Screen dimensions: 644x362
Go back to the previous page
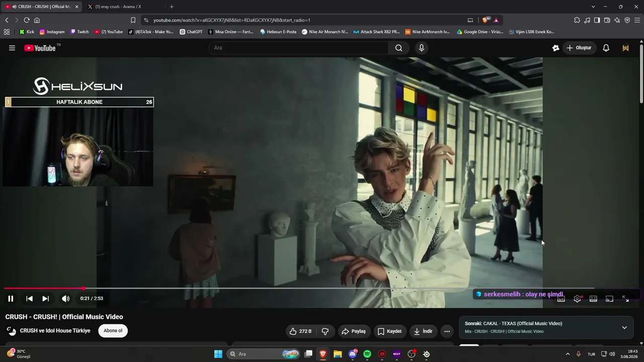click(7, 20)
